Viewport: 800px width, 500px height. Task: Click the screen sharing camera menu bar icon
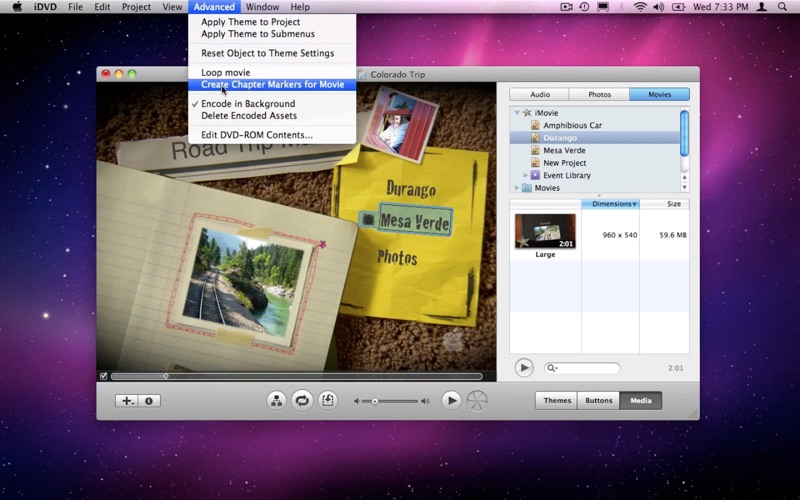(566, 7)
